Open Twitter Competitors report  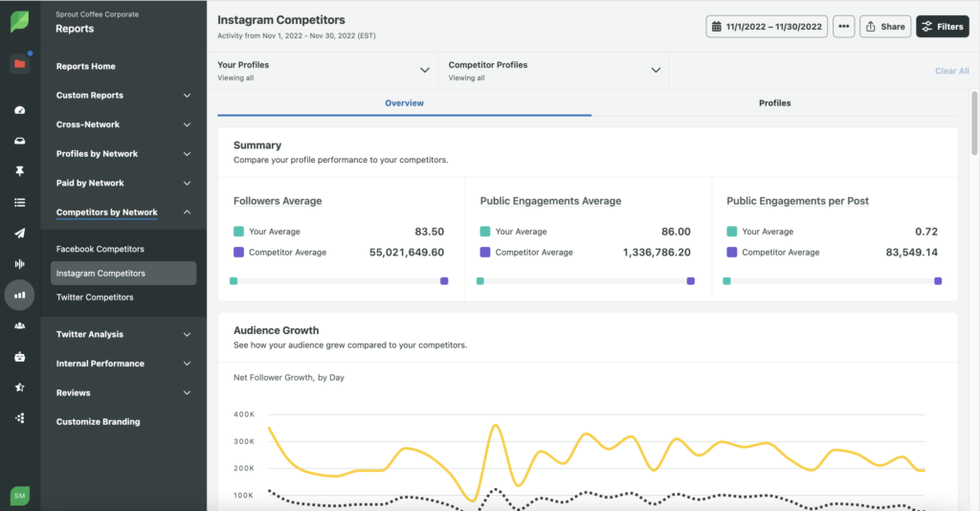pos(95,298)
